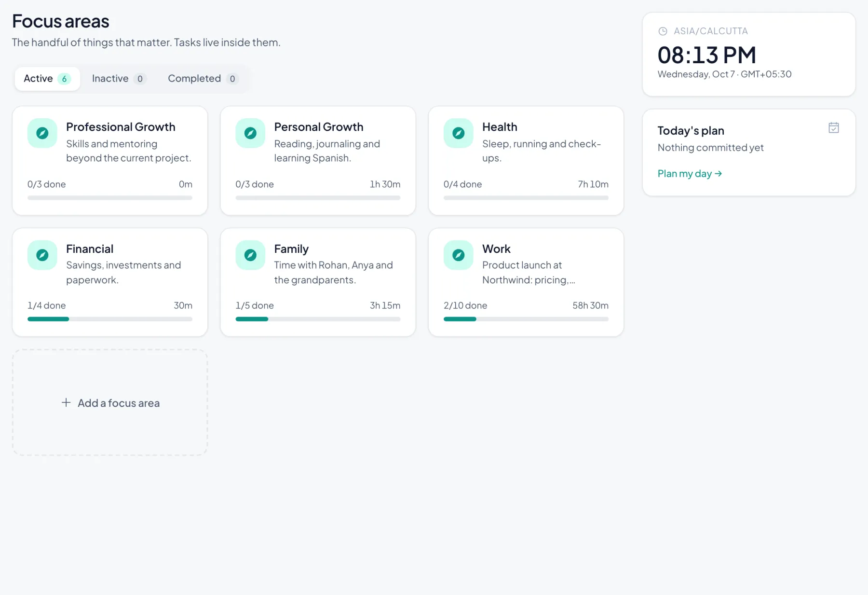Switch to the Completed tab
The image size is (868, 595).
pos(203,79)
